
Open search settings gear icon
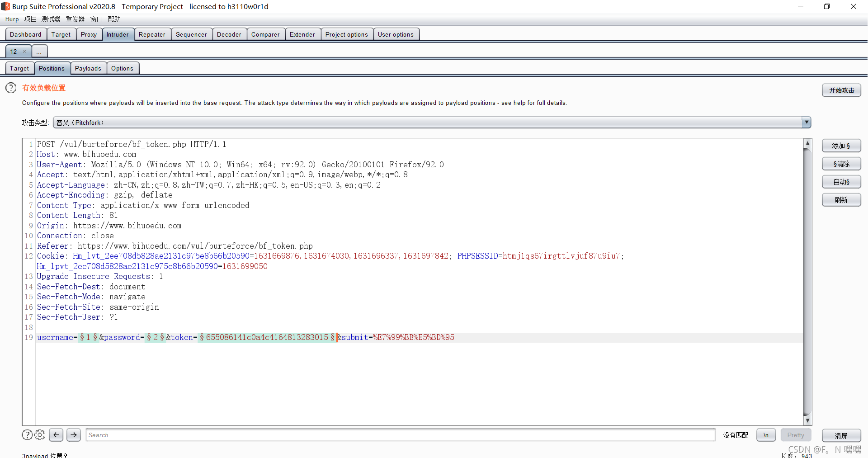(40, 435)
